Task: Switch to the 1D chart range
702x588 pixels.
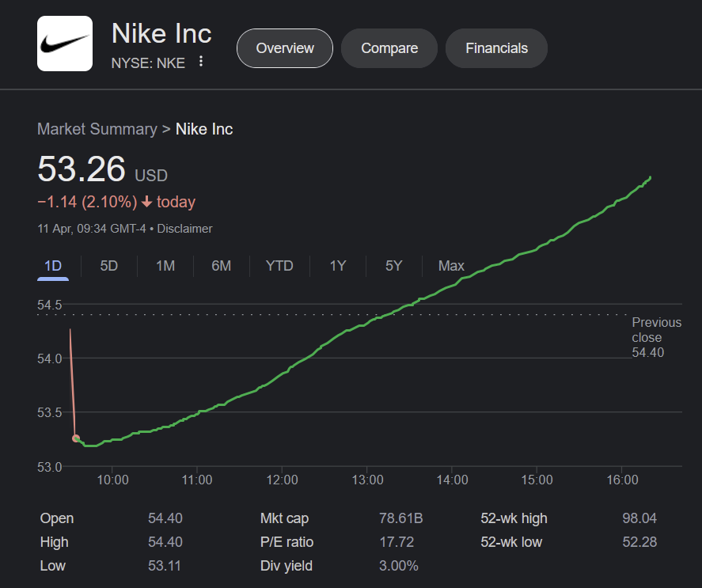Action: [x=53, y=266]
